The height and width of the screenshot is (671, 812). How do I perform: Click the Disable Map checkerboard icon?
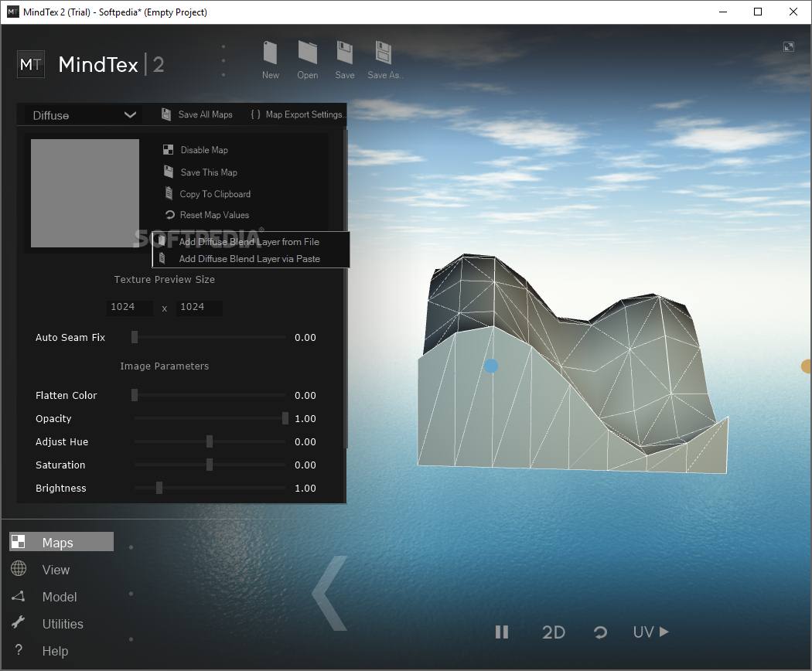(x=169, y=150)
